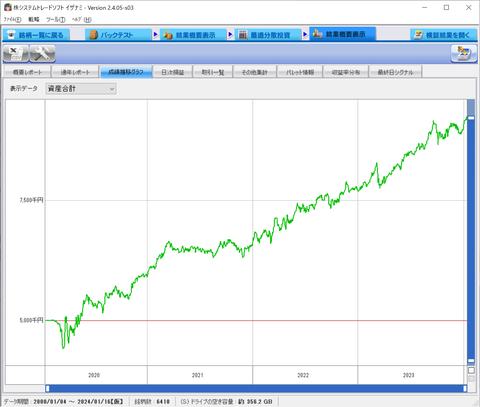The width and height of the screenshot is (480, 407).
Task: Click left handle of horizontal time range slider
Action: click(47, 388)
